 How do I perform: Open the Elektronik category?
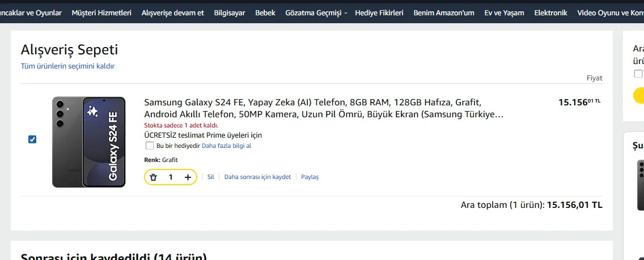click(x=551, y=12)
